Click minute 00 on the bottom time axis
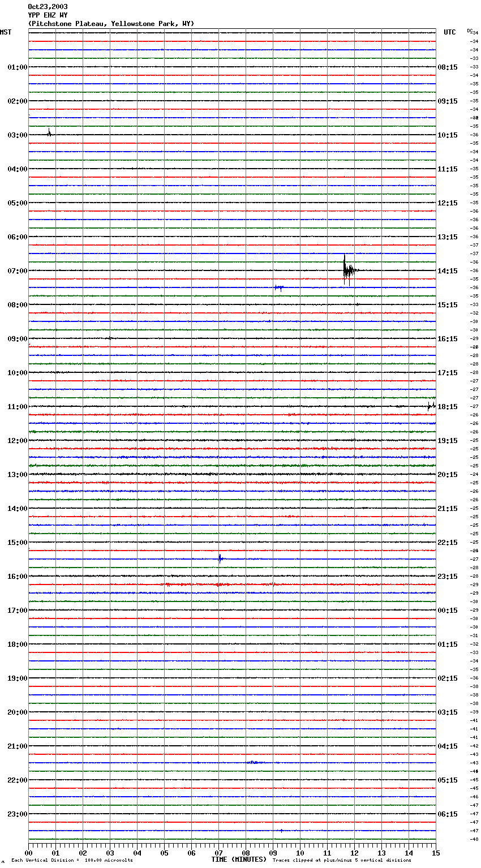The width and height of the screenshot is (481, 868). (x=28, y=853)
